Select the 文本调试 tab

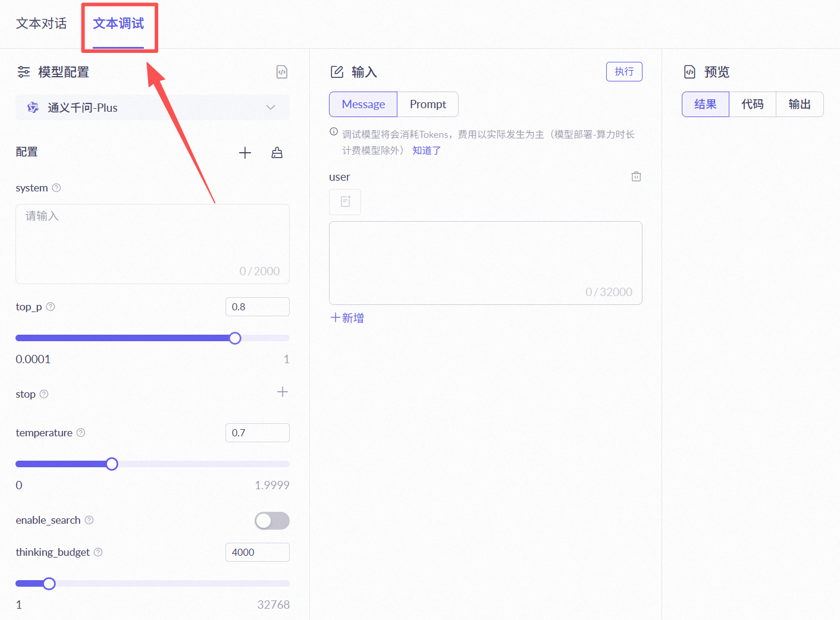tap(118, 24)
